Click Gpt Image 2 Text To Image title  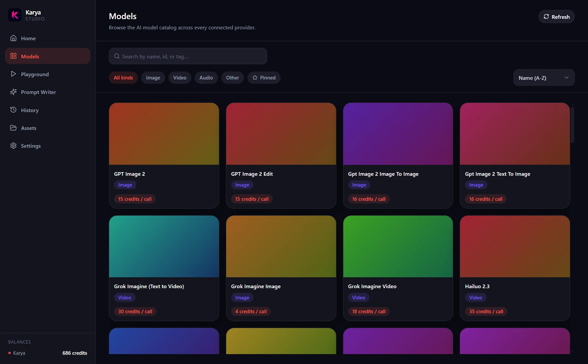(x=498, y=174)
